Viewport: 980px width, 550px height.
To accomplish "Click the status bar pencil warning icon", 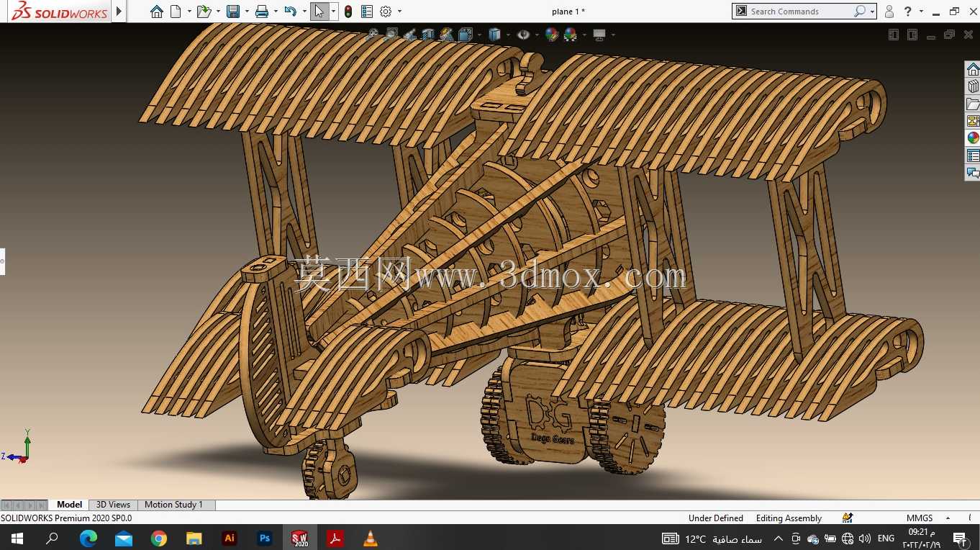I will 848,518.
